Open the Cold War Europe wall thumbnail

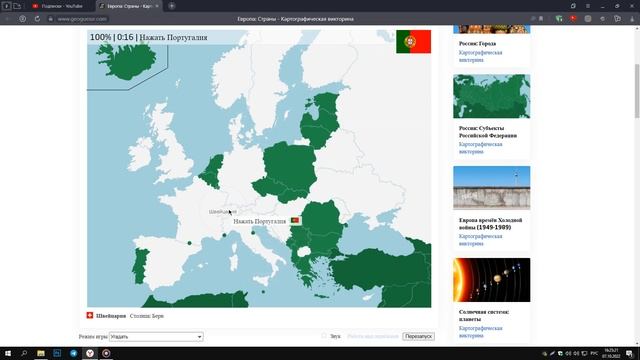(491, 188)
